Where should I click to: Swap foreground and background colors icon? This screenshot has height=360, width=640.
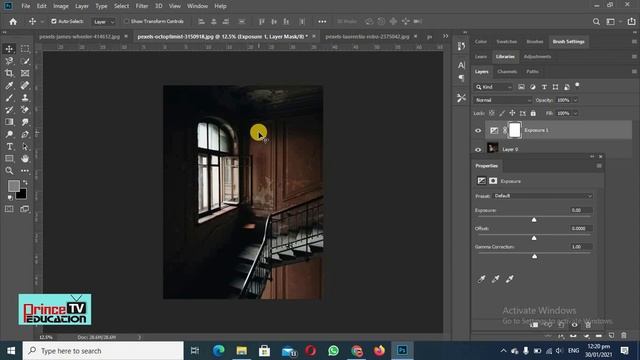(x=25, y=182)
